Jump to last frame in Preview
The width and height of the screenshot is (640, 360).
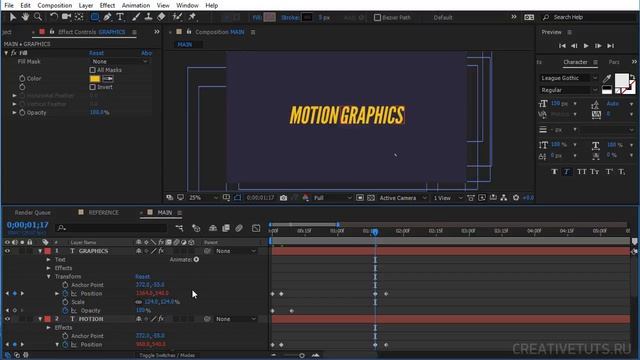click(x=611, y=46)
